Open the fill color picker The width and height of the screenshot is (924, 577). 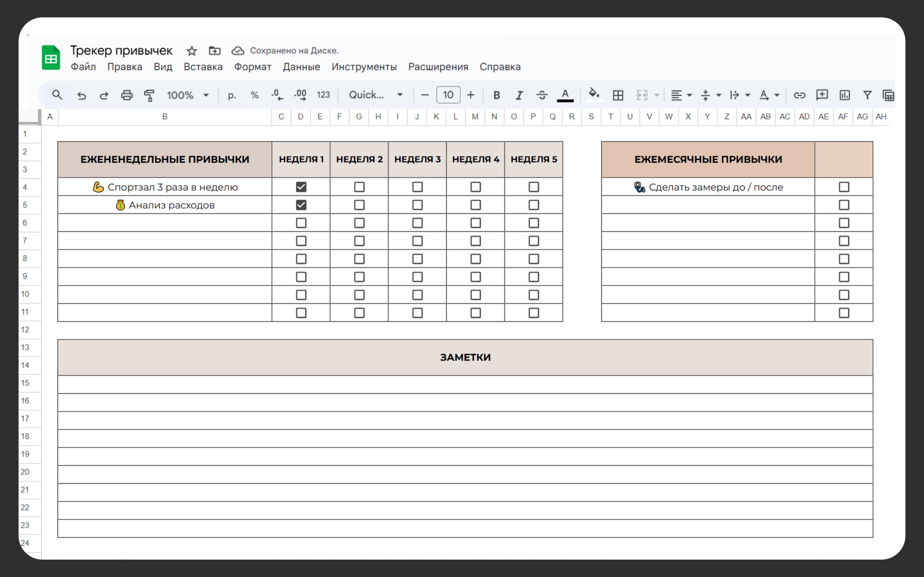(x=594, y=94)
